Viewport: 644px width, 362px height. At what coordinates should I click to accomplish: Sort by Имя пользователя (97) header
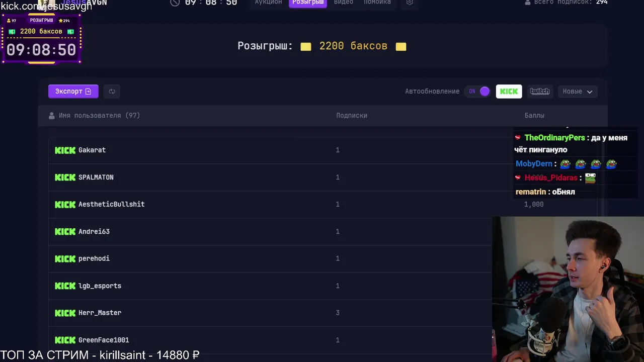pyautogui.click(x=99, y=116)
